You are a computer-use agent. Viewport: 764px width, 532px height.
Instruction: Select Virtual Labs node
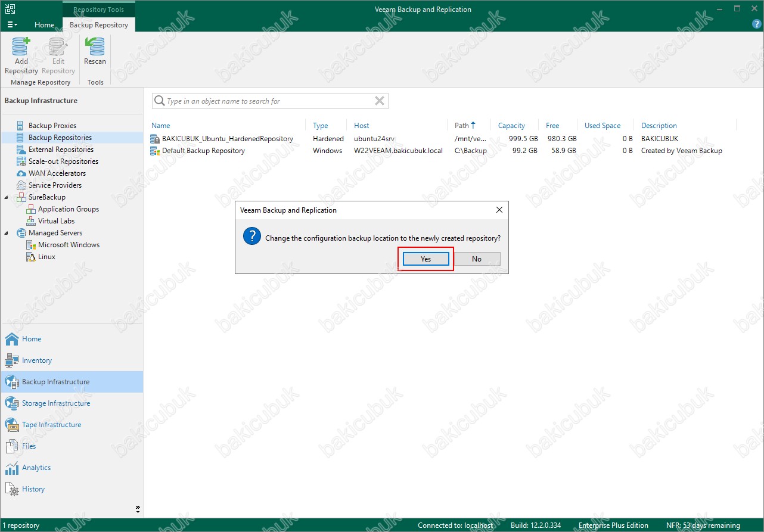tap(56, 221)
